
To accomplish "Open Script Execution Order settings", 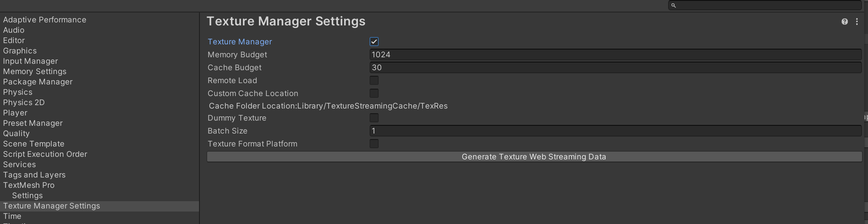I will [45, 154].
